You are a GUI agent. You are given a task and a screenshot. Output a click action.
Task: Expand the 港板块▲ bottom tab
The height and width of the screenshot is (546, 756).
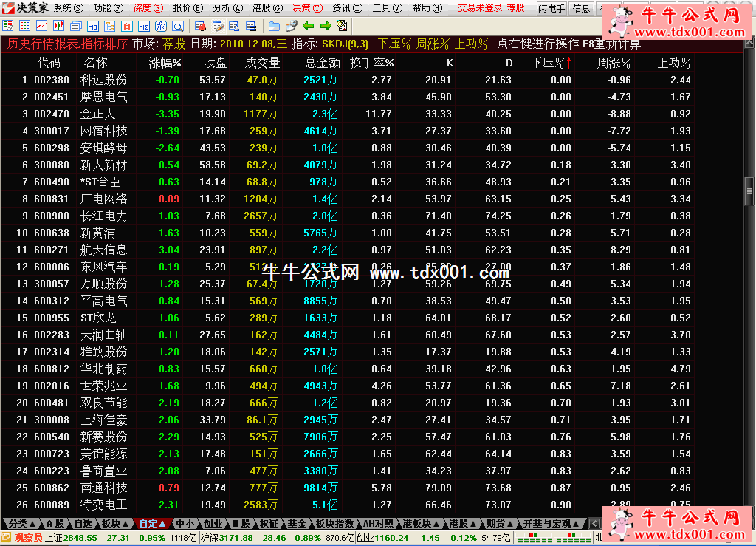click(x=421, y=524)
